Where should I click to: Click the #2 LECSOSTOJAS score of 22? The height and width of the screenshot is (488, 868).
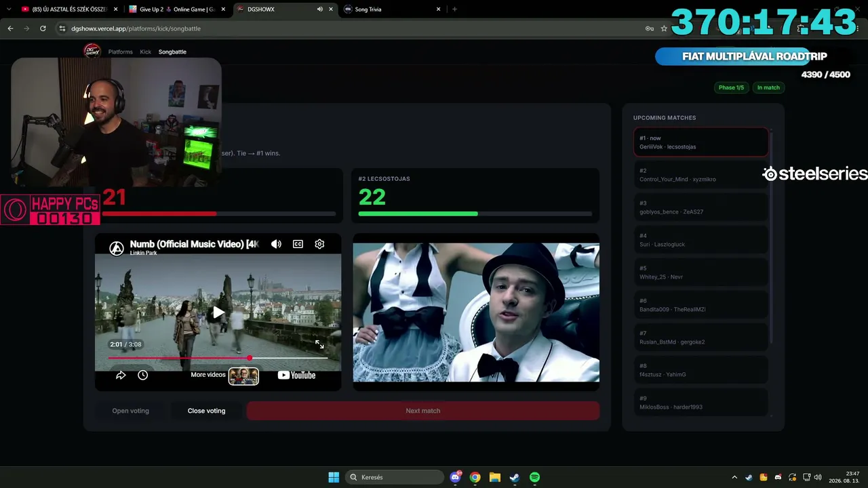coord(372,197)
